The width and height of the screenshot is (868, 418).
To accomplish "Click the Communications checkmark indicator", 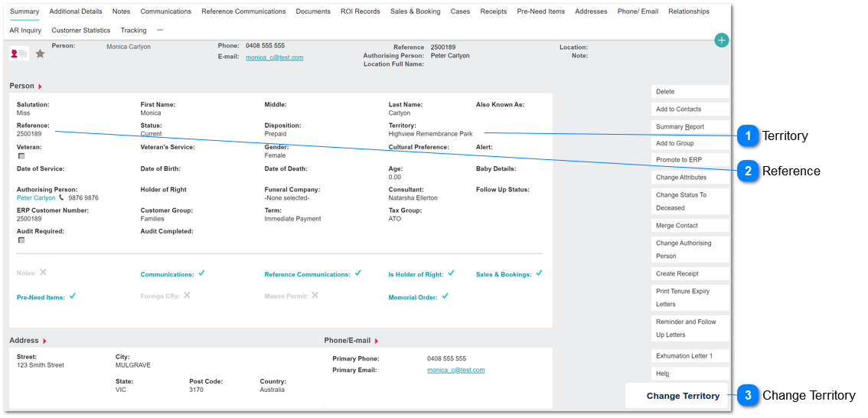I will [202, 273].
